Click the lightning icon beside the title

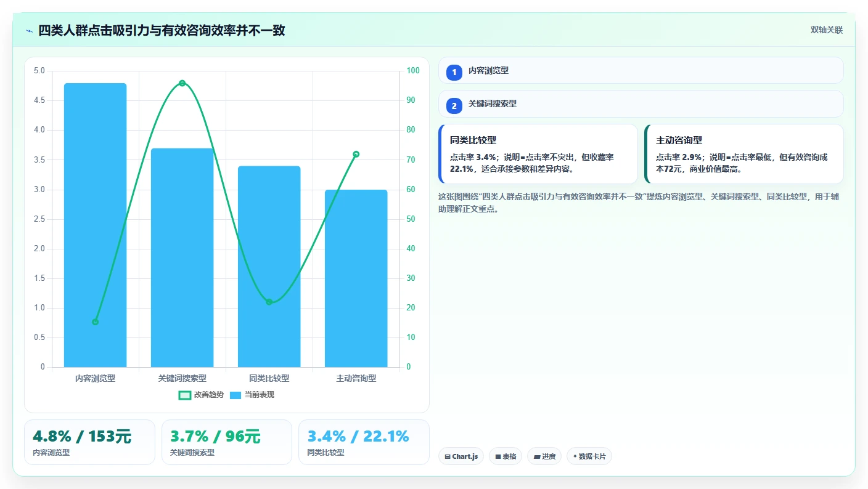click(29, 31)
